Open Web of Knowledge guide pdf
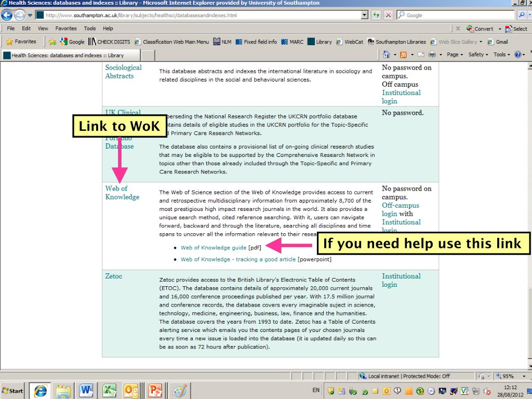 pyautogui.click(x=214, y=248)
